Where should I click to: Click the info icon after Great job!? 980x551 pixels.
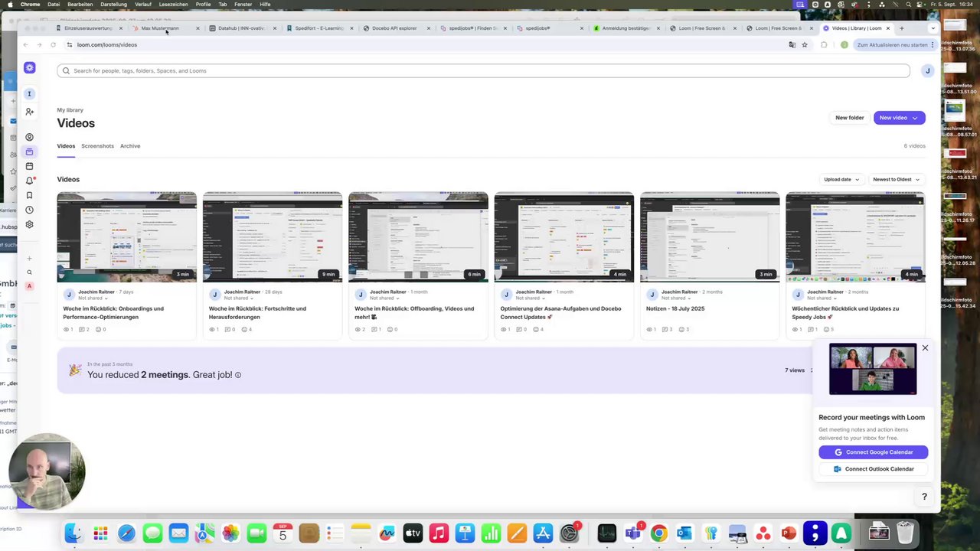tap(238, 375)
